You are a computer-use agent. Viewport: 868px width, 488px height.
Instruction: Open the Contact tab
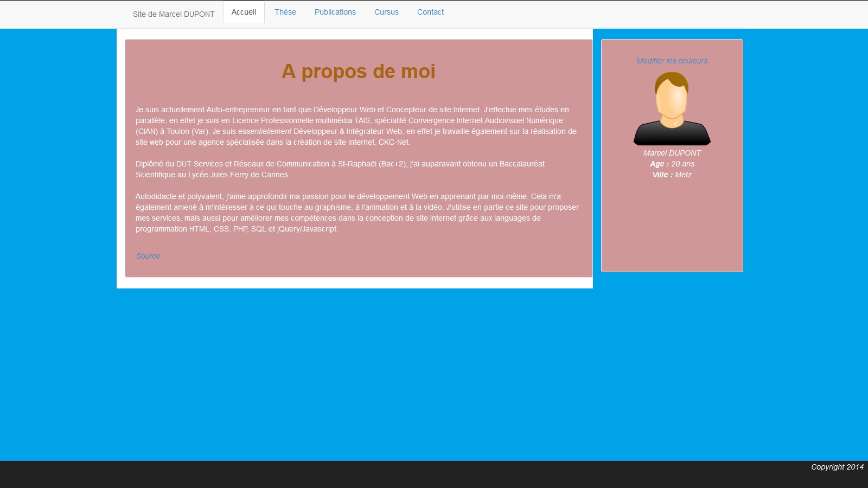click(430, 12)
